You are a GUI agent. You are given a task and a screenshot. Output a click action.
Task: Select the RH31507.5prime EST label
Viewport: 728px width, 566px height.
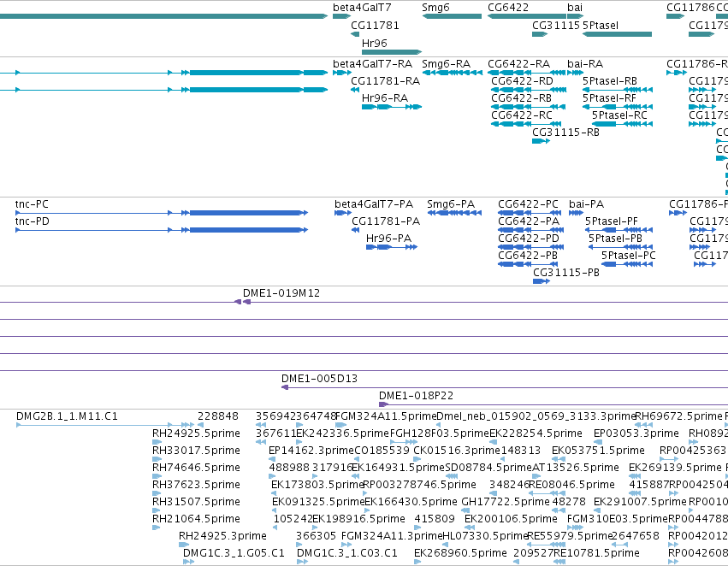197,502
